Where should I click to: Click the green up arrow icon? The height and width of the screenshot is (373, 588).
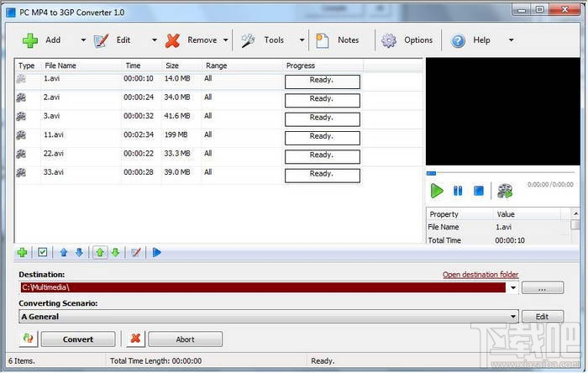(x=100, y=252)
